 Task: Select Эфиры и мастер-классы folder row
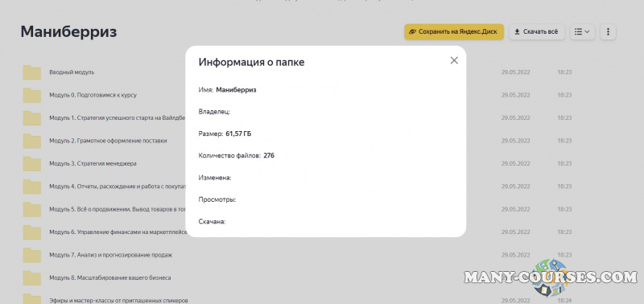point(118,300)
